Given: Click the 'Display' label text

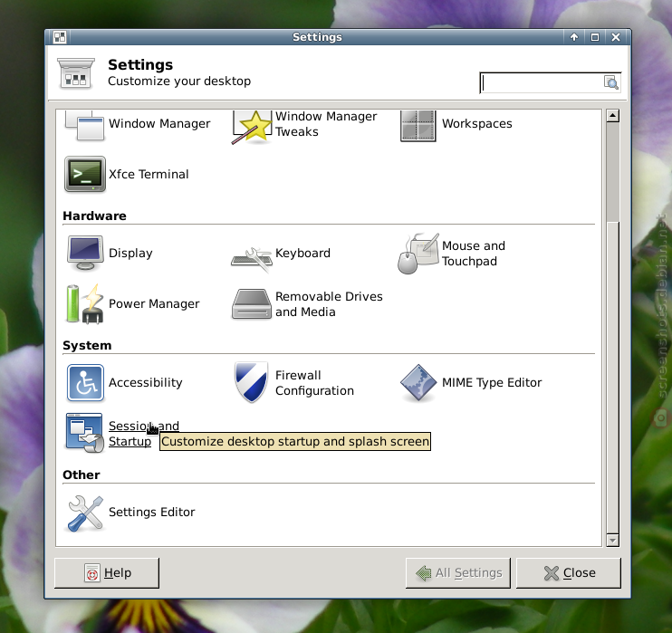Looking at the screenshot, I should pos(130,254).
